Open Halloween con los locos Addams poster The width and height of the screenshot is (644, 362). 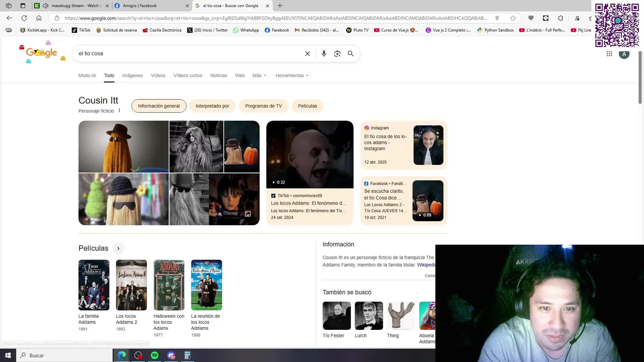click(x=169, y=285)
